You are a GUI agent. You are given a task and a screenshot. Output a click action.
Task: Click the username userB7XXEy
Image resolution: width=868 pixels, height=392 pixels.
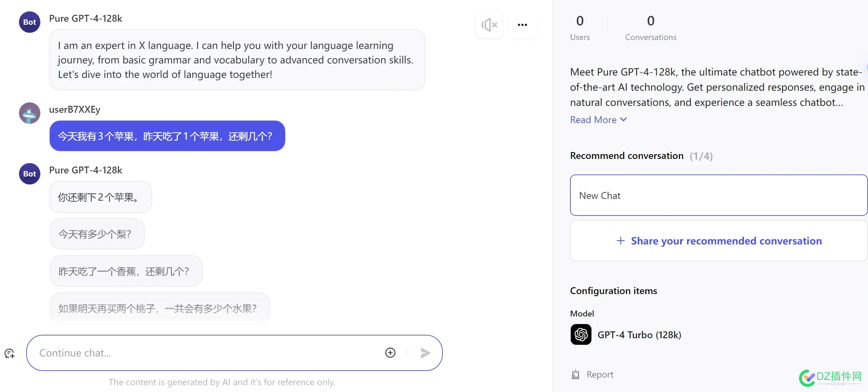pos(74,110)
